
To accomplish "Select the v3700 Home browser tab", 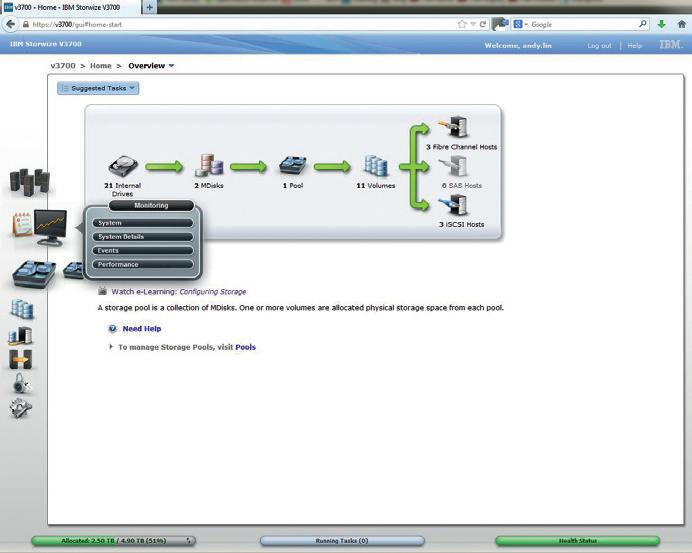I will tap(71, 8).
